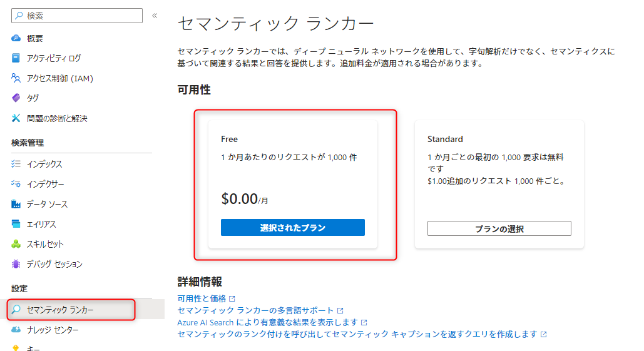
Task: Focus the 検索 search box in the sidebar
Action: tap(77, 16)
